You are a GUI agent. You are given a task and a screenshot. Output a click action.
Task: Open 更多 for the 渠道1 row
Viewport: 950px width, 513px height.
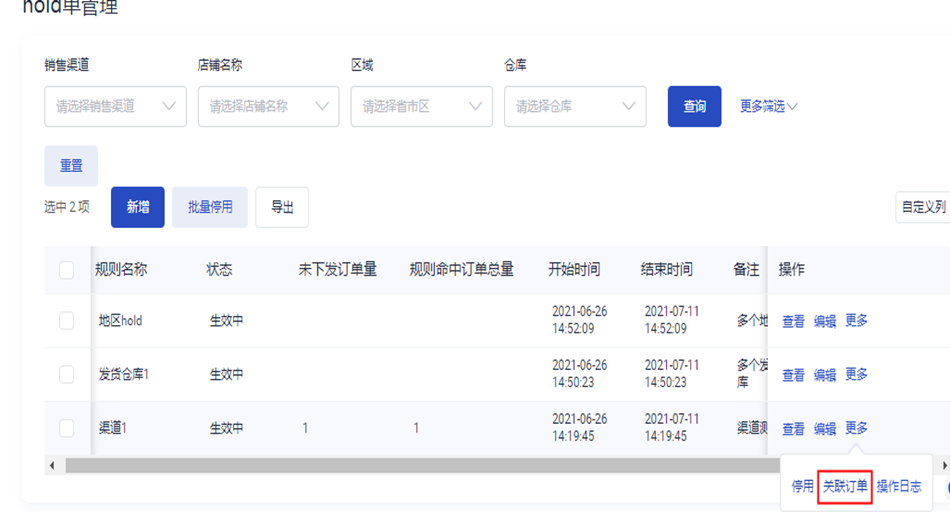(856, 428)
